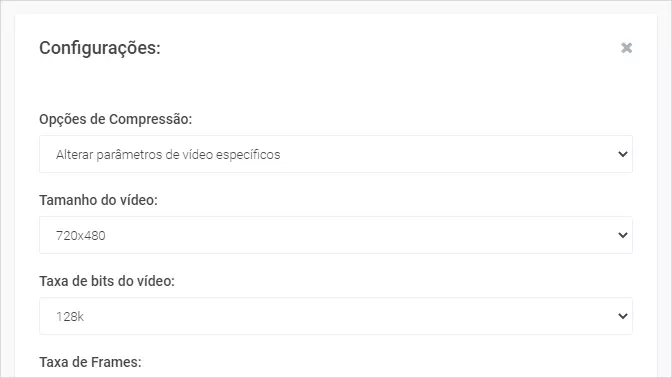Click the 'Taxa de Frames:' label
The width and height of the screenshot is (672, 378).
[x=90, y=362]
